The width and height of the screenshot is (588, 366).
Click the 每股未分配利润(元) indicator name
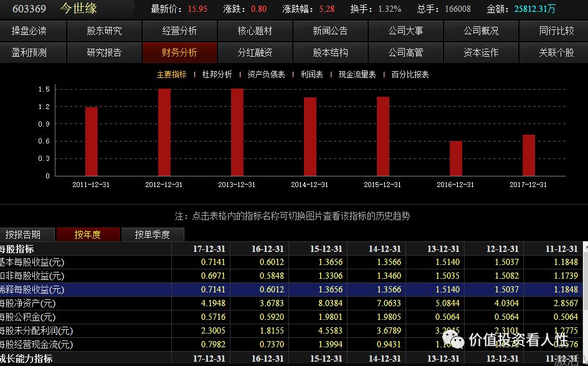click(36, 330)
